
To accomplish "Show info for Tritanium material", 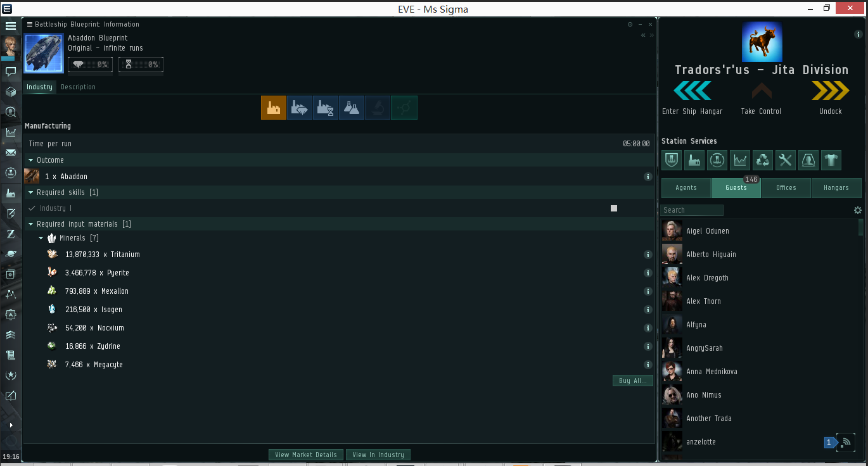I will pyautogui.click(x=648, y=255).
